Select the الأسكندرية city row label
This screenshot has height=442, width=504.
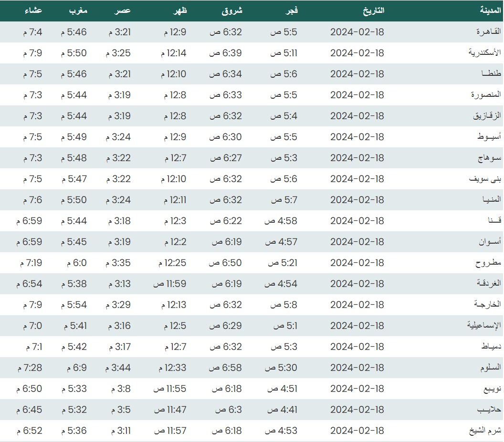click(x=484, y=53)
